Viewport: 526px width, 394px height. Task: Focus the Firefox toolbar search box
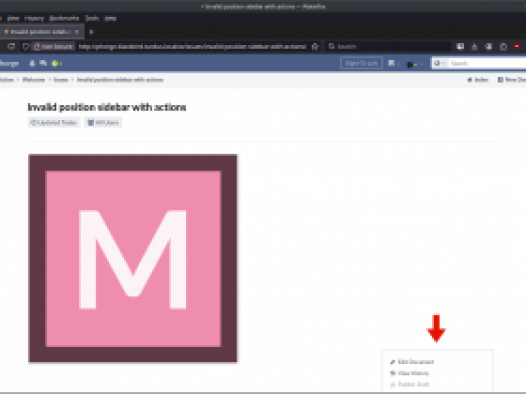[387, 46]
